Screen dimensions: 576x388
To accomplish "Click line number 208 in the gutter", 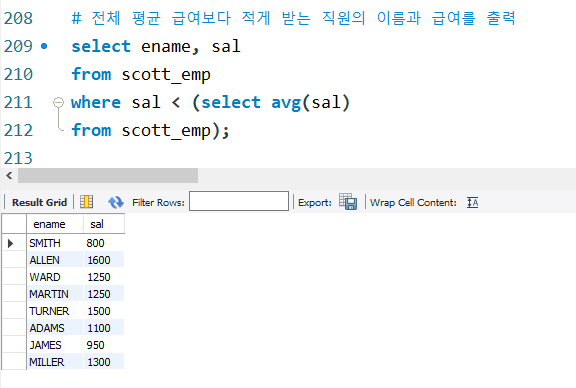I will 18,18.
